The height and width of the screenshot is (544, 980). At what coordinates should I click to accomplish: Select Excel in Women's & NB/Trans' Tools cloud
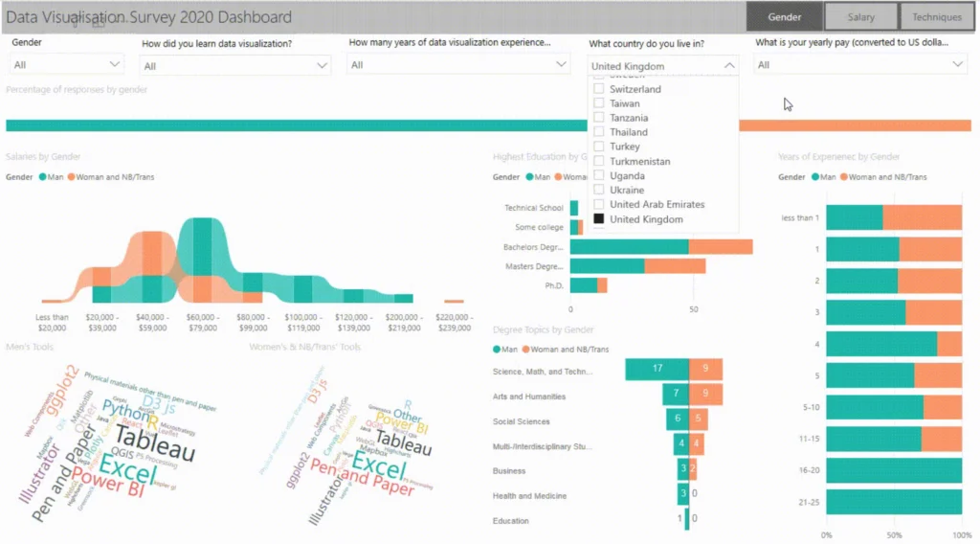(x=375, y=465)
